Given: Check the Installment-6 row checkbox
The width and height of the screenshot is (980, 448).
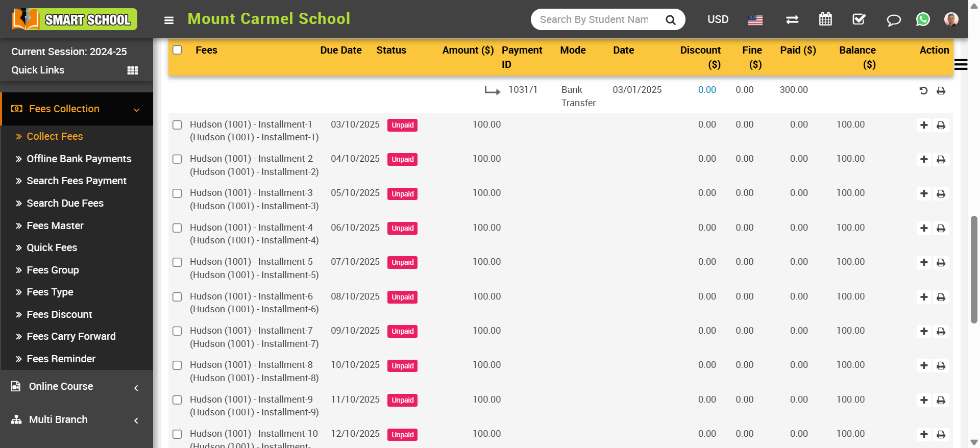Looking at the screenshot, I should coord(177,297).
